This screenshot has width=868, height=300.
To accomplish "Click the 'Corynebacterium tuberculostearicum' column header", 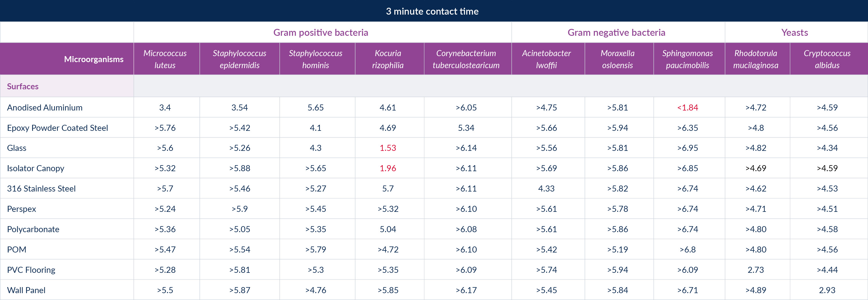I will coord(466,59).
